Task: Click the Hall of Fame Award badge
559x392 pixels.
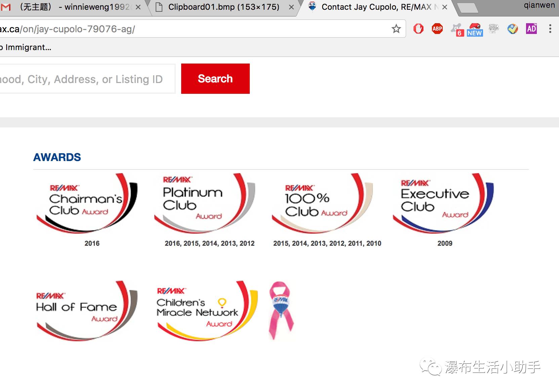Action: click(x=87, y=311)
